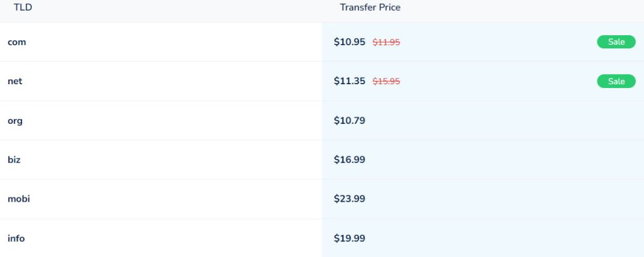This screenshot has width=644, height=257.
Task: Click the TLD column header
Action: (23, 8)
